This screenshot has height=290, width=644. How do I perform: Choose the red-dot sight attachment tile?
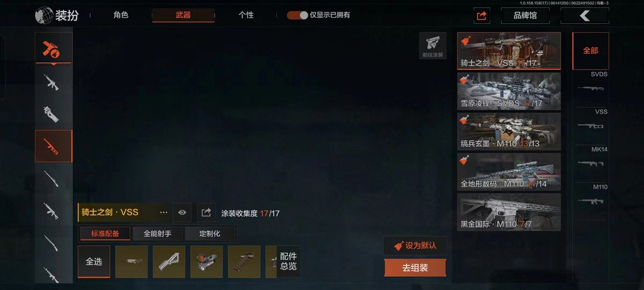click(206, 262)
